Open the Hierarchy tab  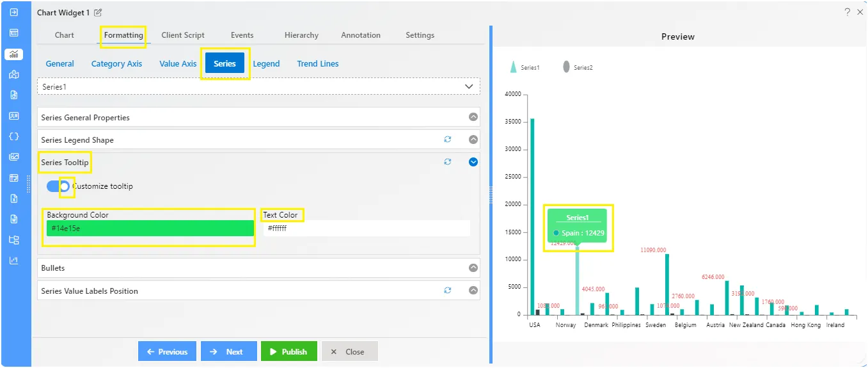(x=301, y=35)
